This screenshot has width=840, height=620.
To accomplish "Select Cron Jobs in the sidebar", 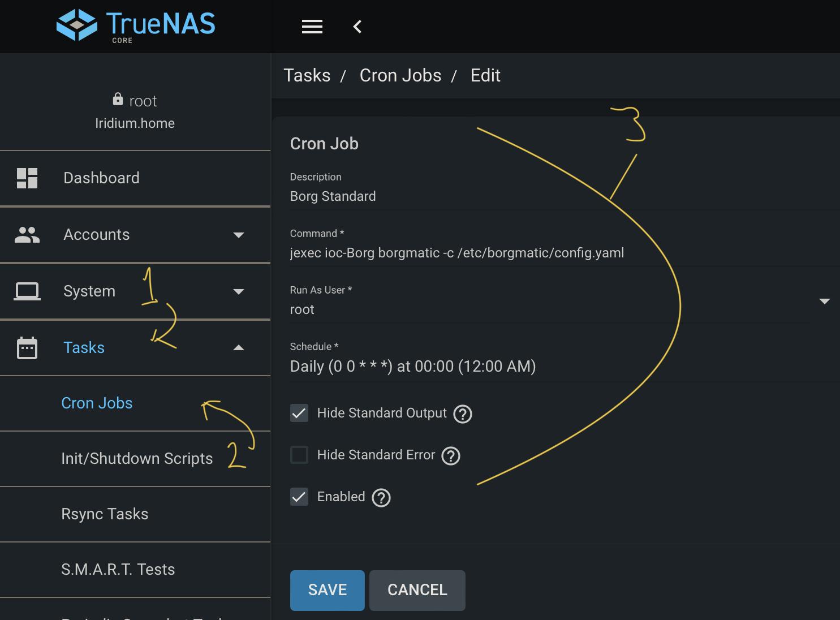I will click(97, 403).
